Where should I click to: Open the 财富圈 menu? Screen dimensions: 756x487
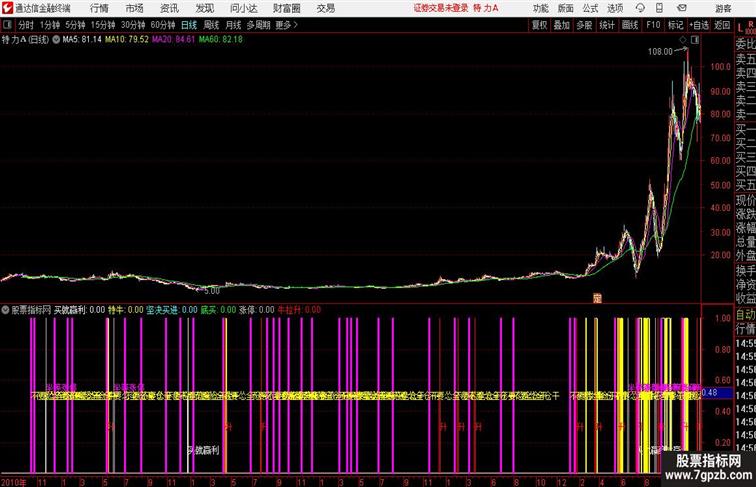click(x=287, y=8)
